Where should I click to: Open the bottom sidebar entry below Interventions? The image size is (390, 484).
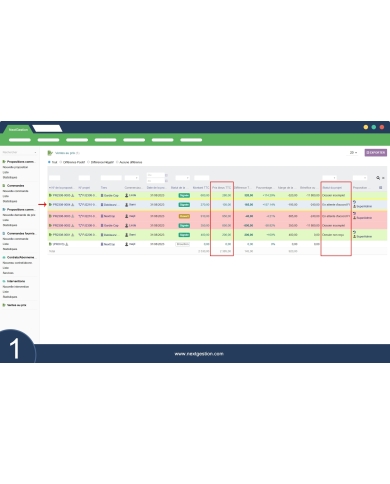click(x=16, y=305)
